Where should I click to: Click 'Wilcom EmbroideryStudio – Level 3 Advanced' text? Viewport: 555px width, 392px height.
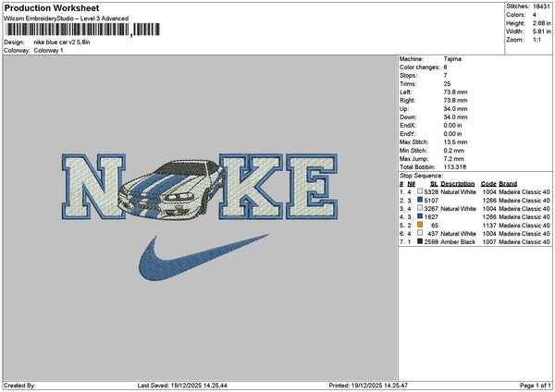(67, 18)
